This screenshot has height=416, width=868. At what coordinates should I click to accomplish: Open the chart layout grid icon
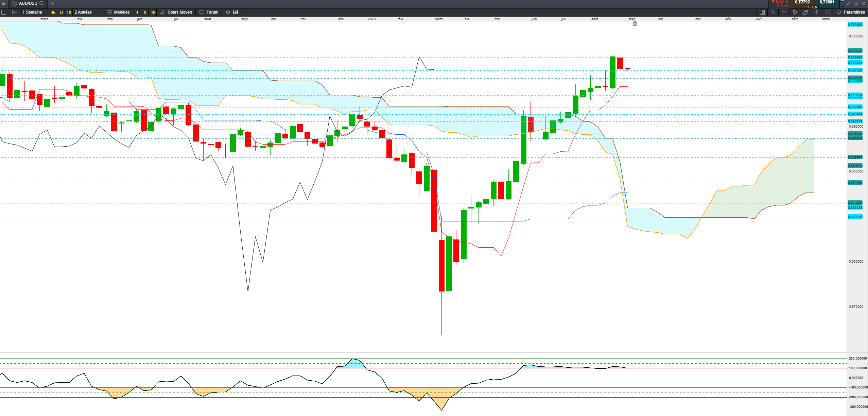(x=15, y=12)
